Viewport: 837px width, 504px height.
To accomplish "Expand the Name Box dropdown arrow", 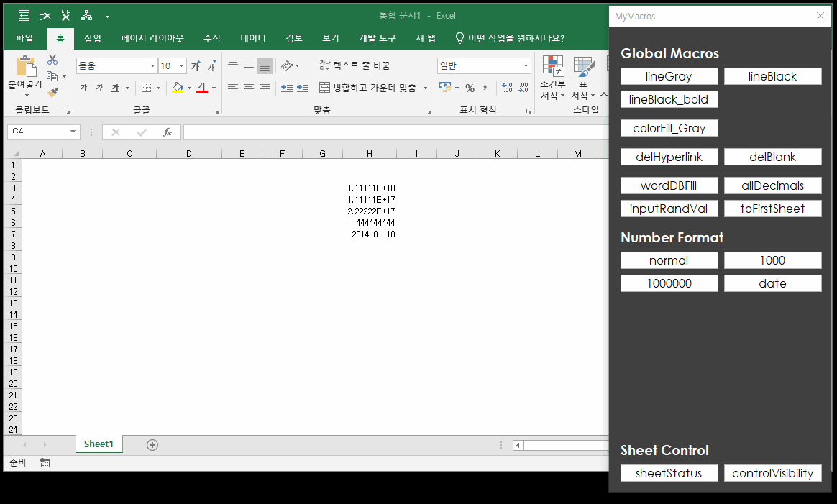I will 73,132.
